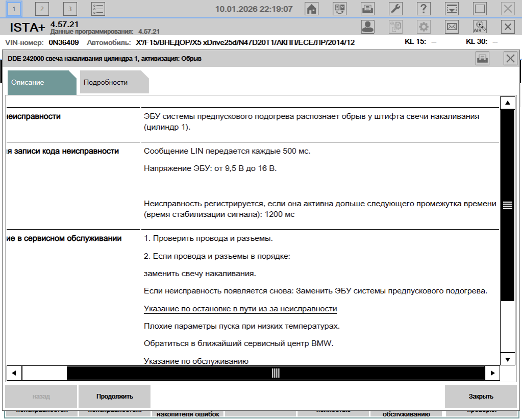Image resolution: width=522 pixels, height=420 pixels.
Task: Open the wrench settings tool
Action: tap(395, 9)
